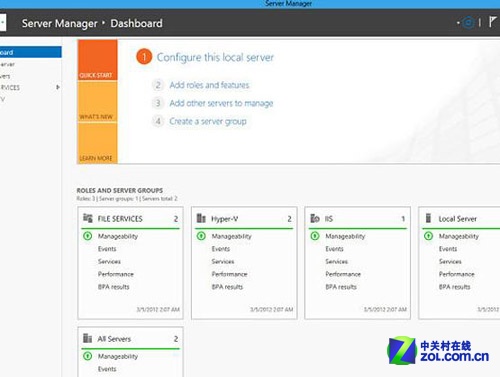Open the Local Server tile title
Viewport: 500px width, 377px height.
(458, 219)
